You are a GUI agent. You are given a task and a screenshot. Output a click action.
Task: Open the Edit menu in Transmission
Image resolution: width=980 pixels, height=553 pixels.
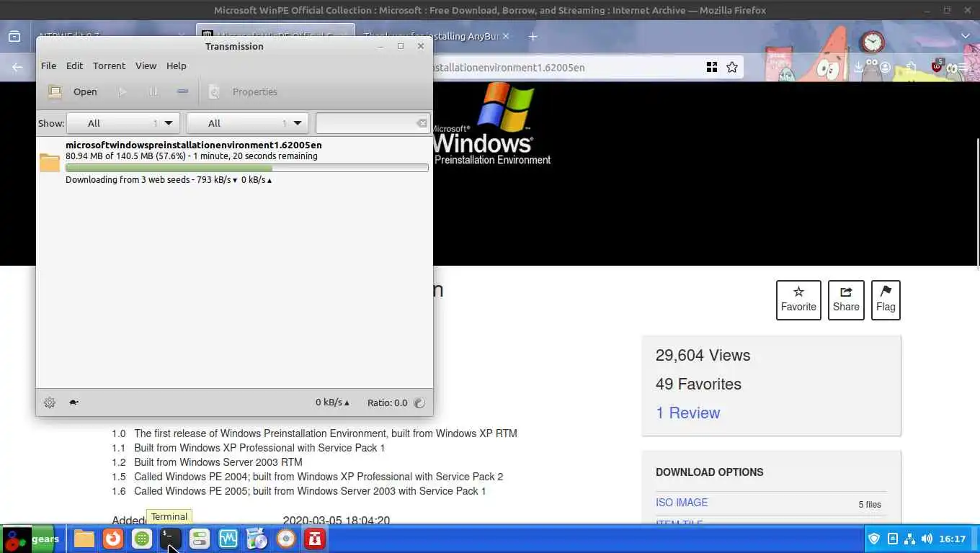pos(74,66)
